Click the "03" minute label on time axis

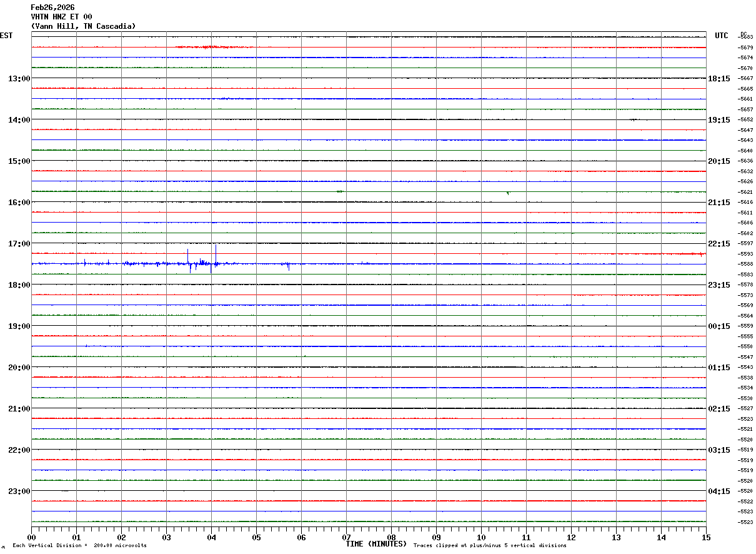tap(166, 537)
